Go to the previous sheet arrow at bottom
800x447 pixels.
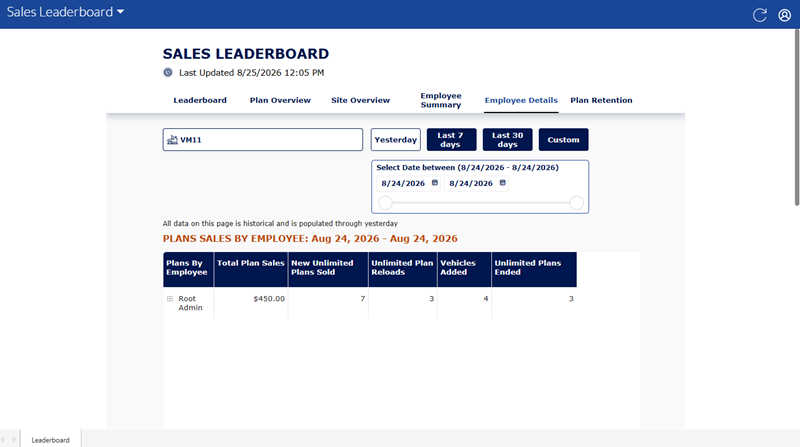point(4,439)
